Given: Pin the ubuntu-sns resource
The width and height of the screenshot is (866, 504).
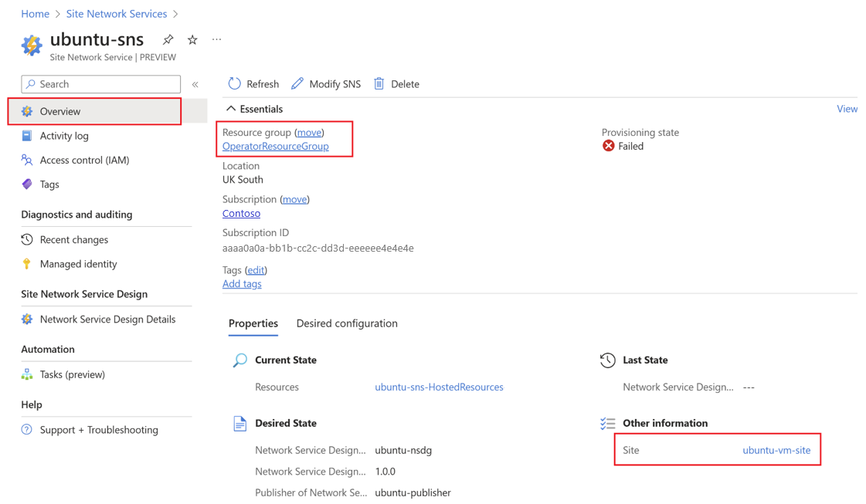Looking at the screenshot, I should 168,39.
